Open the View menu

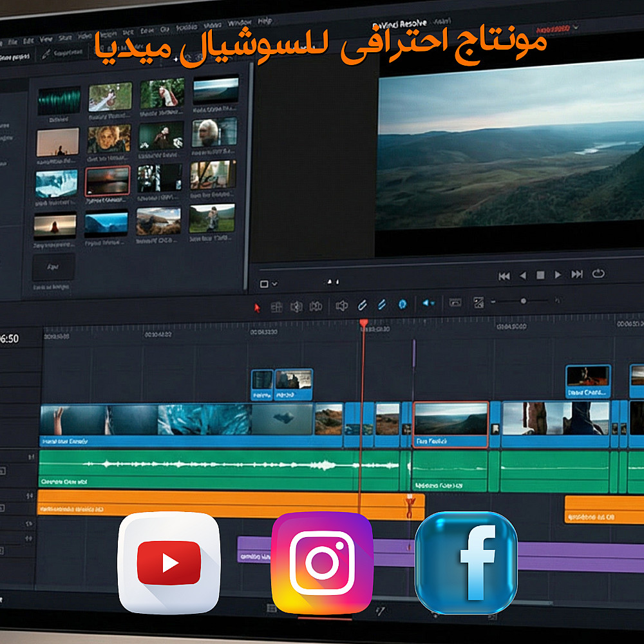[46, 39]
